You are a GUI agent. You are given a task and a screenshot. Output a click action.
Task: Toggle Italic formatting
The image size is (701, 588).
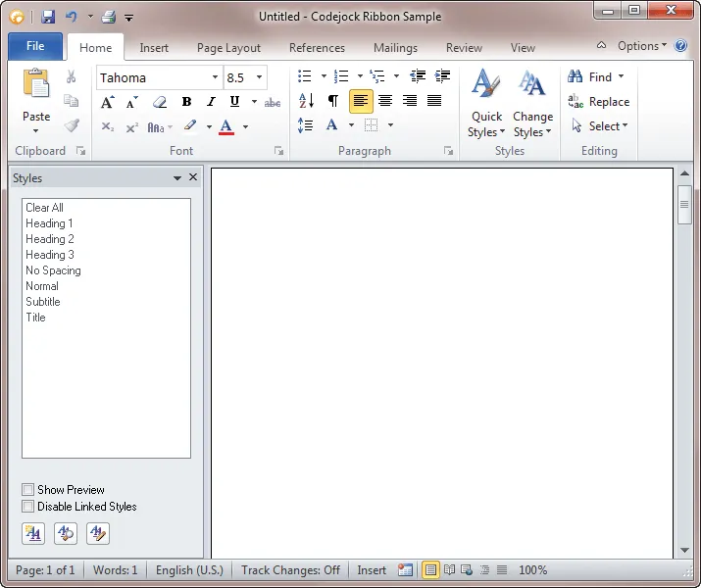click(x=211, y=102)
